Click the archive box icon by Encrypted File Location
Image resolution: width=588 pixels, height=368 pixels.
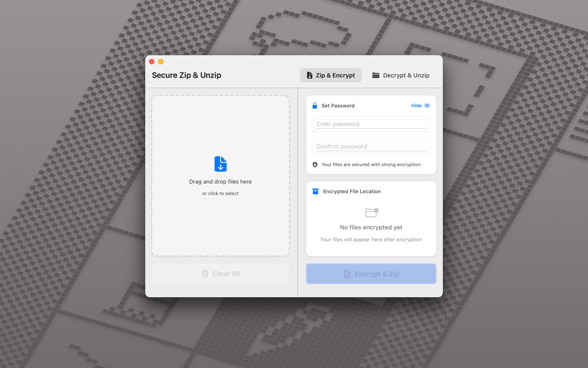tap(315, 191)
